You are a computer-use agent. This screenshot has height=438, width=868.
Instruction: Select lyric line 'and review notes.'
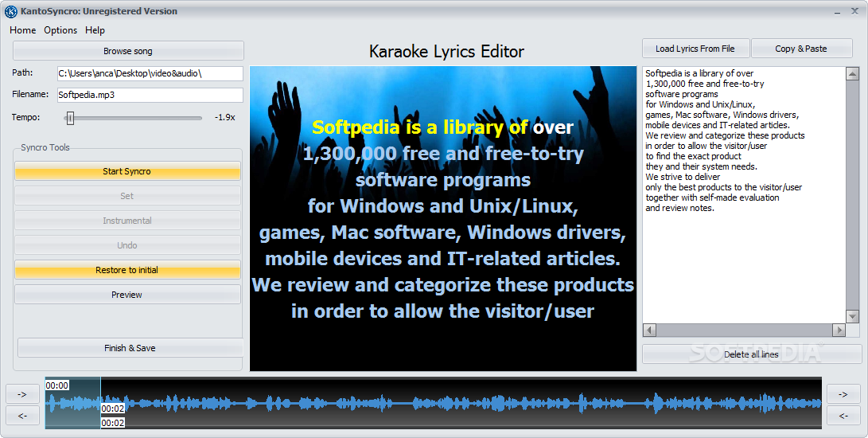[x=679, y=208]
